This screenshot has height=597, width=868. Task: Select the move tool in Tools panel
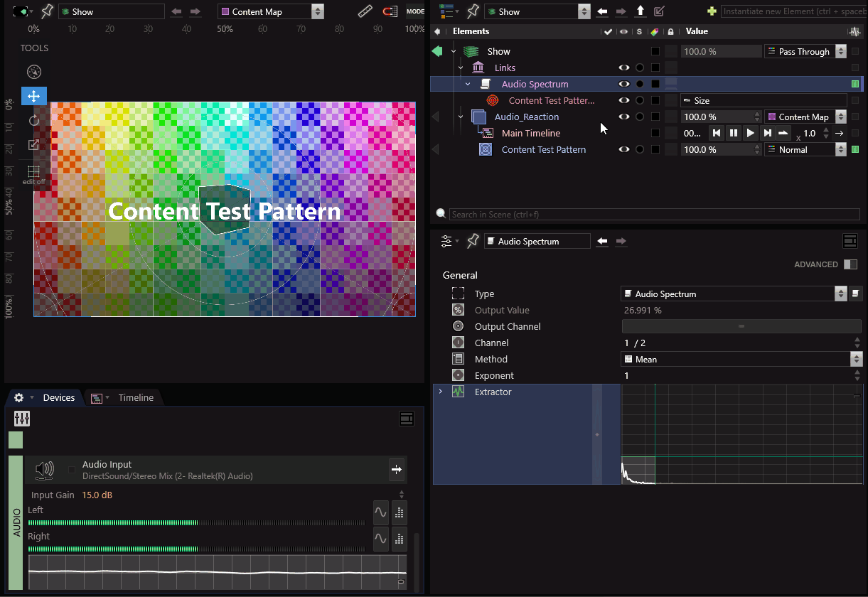pyautogui.click(x=34, y=96)
